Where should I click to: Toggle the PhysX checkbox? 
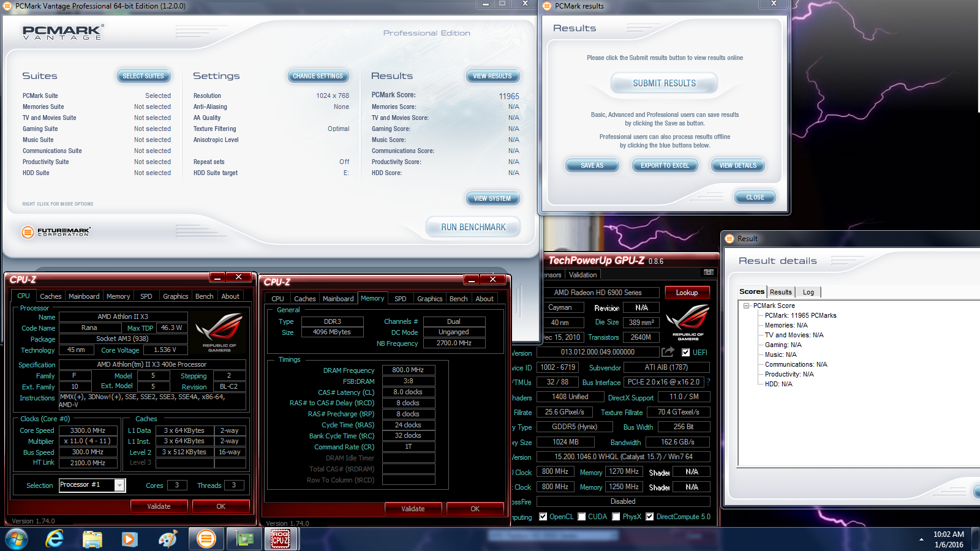(616, 517)
